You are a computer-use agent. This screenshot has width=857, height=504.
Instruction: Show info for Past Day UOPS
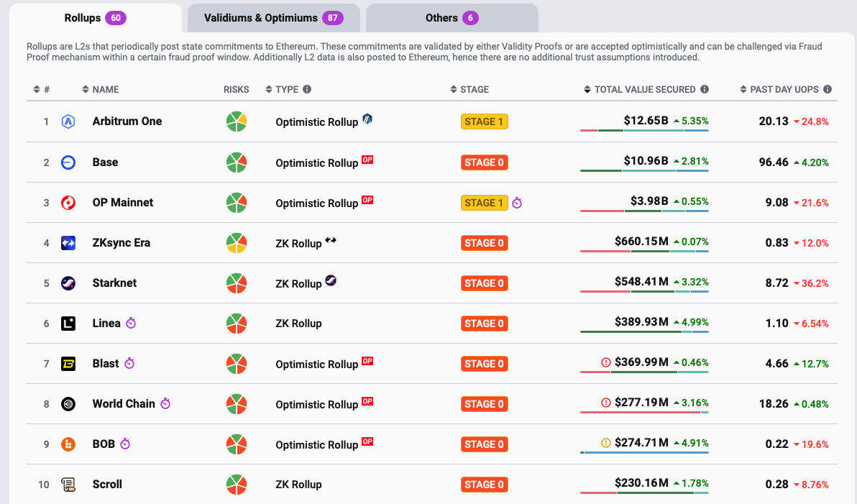pyautogui.click(x=828, y=89)
